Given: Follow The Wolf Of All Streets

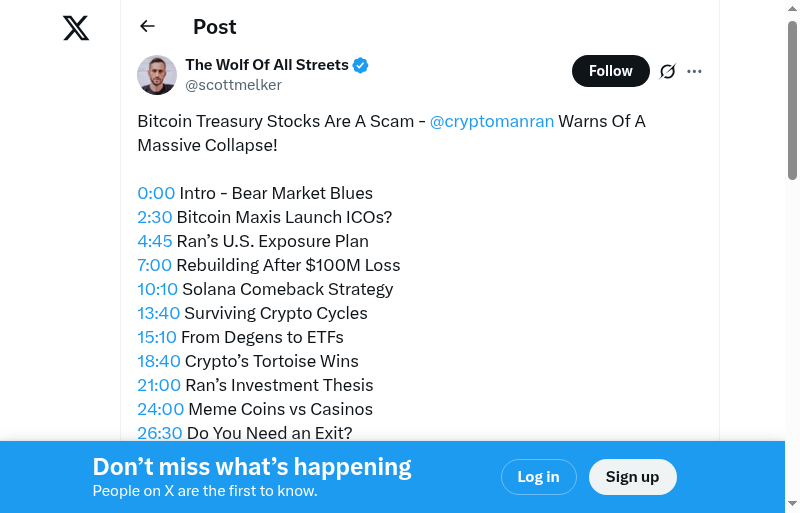Looking at the screenshot, I should click(x=610, y=71).
